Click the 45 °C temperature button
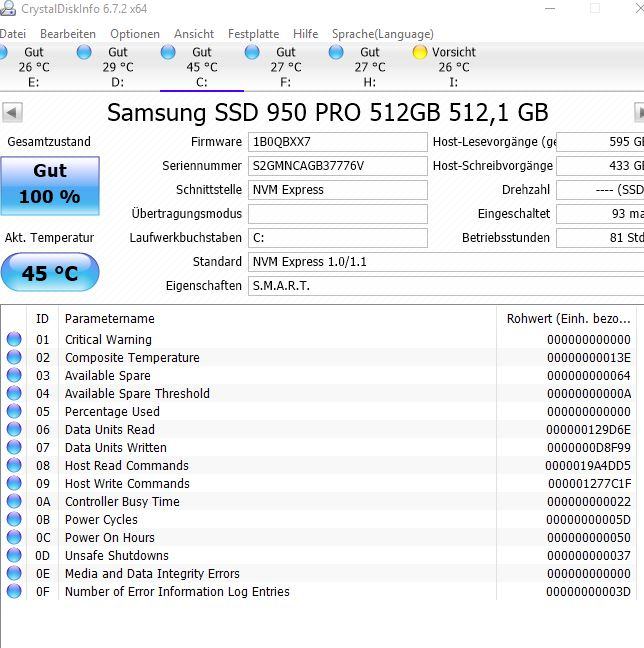 point(50,272)
